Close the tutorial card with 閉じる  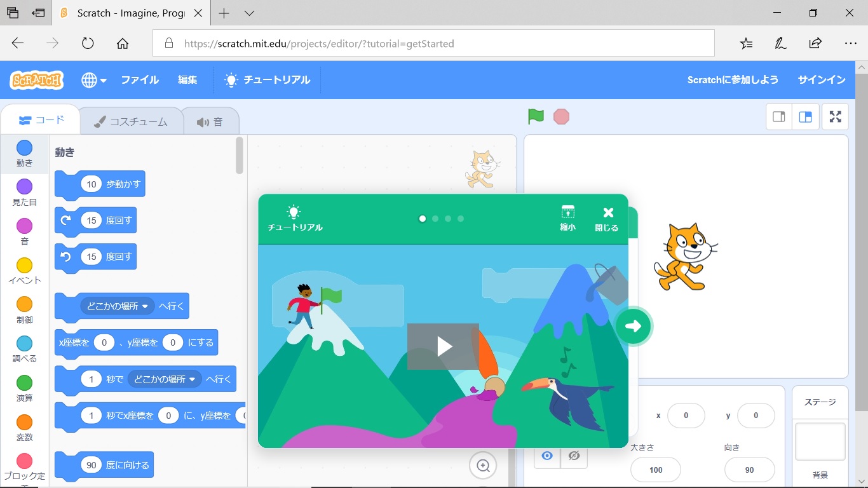[607, 219]
